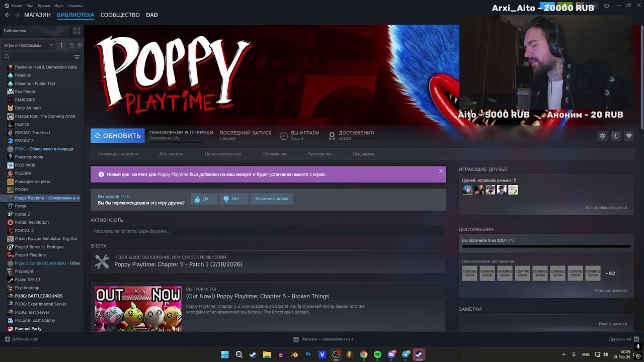This screenshot has width=644, height=362.
Task: Open the Steam menu in the title bar
Action: [13, 6]
